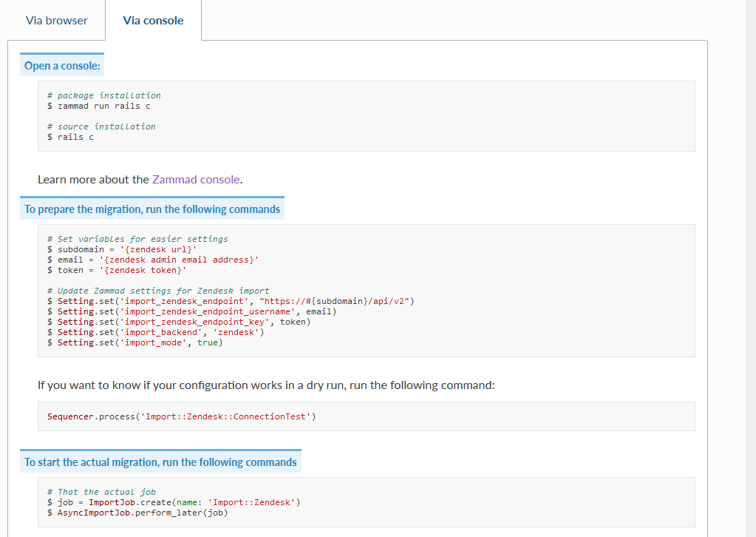Select the Via console tab
The image size is (756, 537).
click(153, 20)
